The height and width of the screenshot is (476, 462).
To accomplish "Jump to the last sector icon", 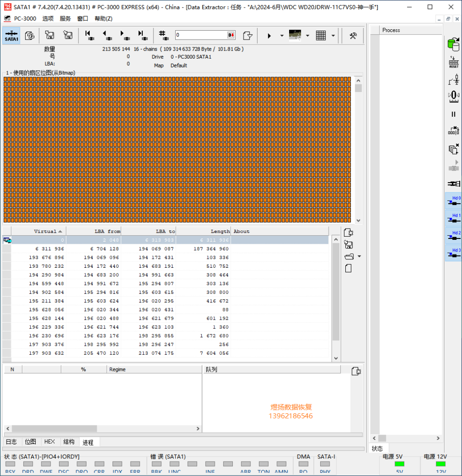I will click(x=143, y=35).
